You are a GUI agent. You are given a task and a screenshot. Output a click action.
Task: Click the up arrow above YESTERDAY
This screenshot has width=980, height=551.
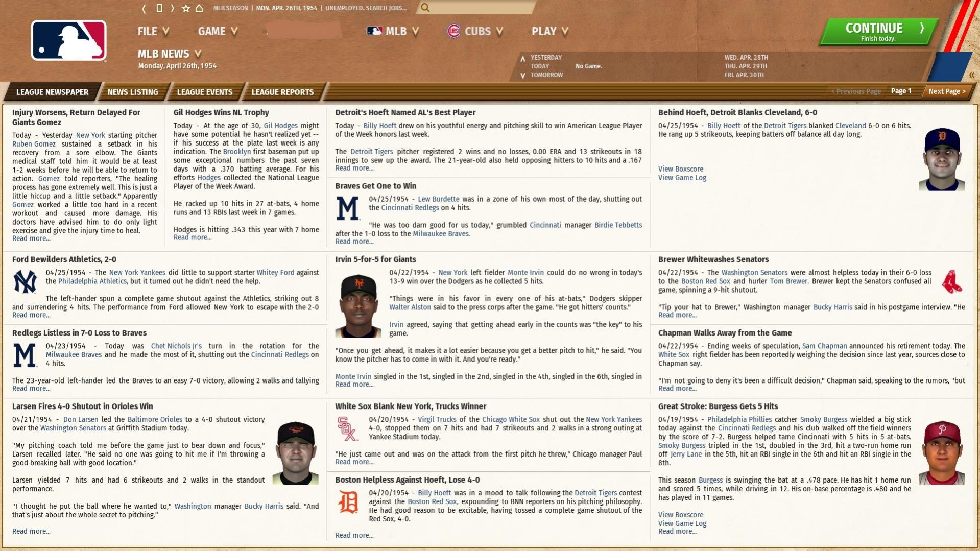coord(522,59)
